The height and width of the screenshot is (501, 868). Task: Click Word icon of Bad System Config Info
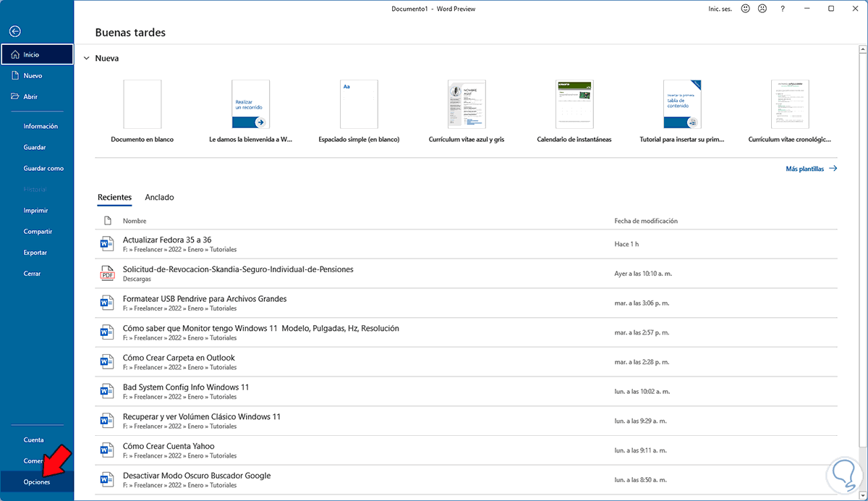click(107, 392)
